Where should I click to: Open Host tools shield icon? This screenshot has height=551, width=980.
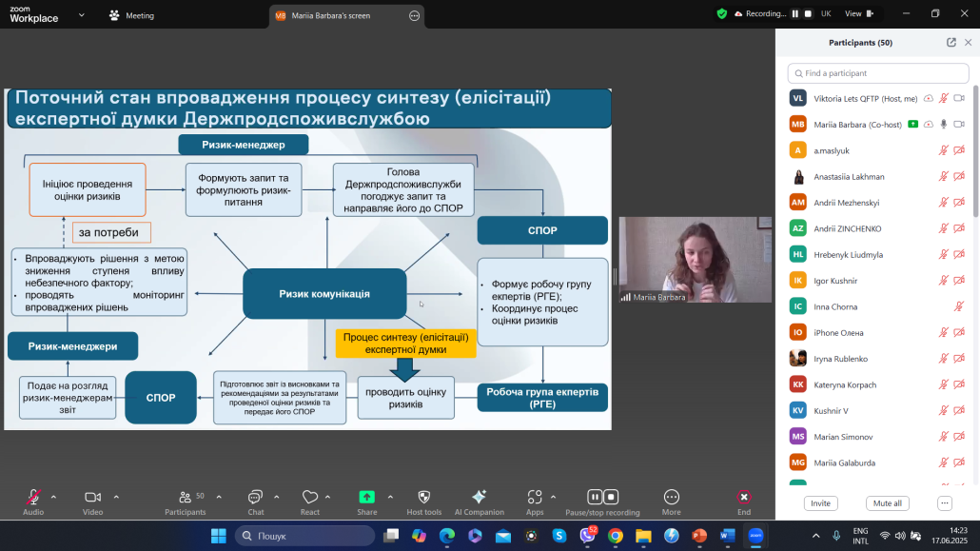pyautogui.click(x=423, y=497)
